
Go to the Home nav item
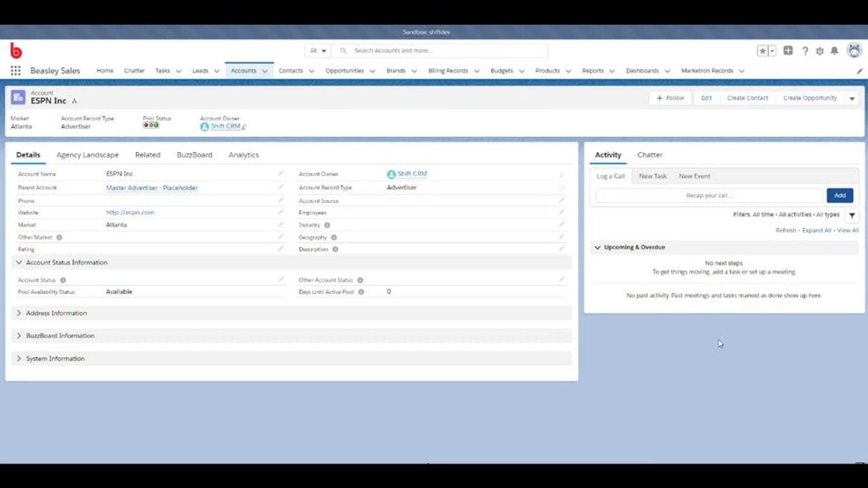[x=104, y=70]
